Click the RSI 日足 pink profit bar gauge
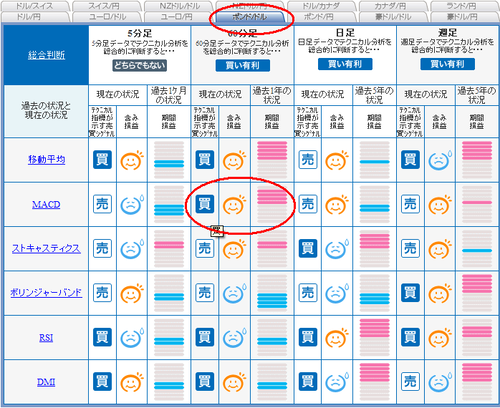 [x=375, y=337]
